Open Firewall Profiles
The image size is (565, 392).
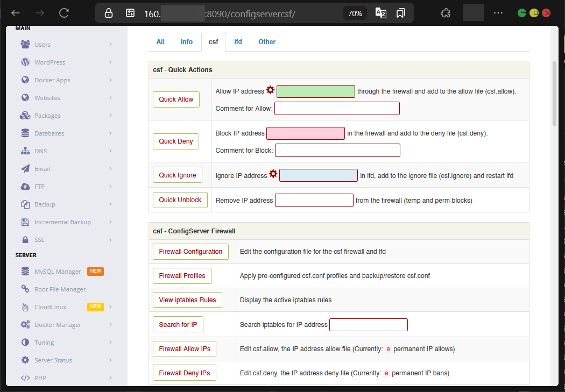[x=182, y=276]
